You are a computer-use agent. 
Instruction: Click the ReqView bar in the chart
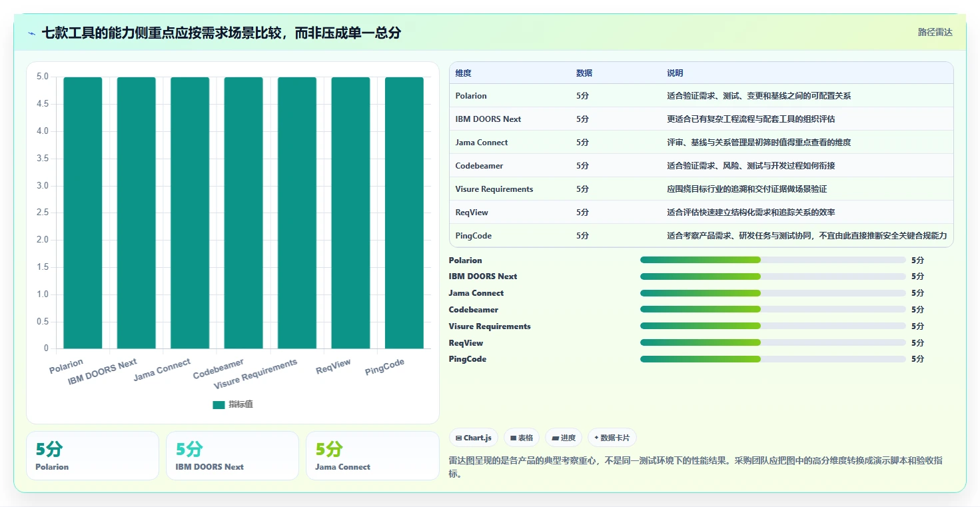coord(350,213)
